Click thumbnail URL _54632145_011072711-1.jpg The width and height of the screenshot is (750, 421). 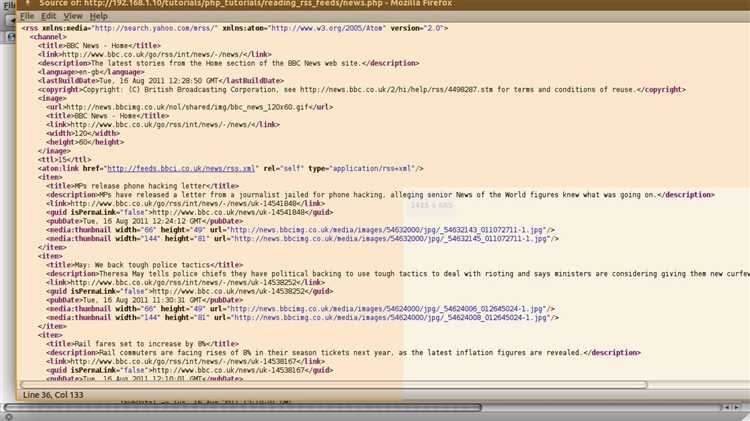click(x=391, y=239)
